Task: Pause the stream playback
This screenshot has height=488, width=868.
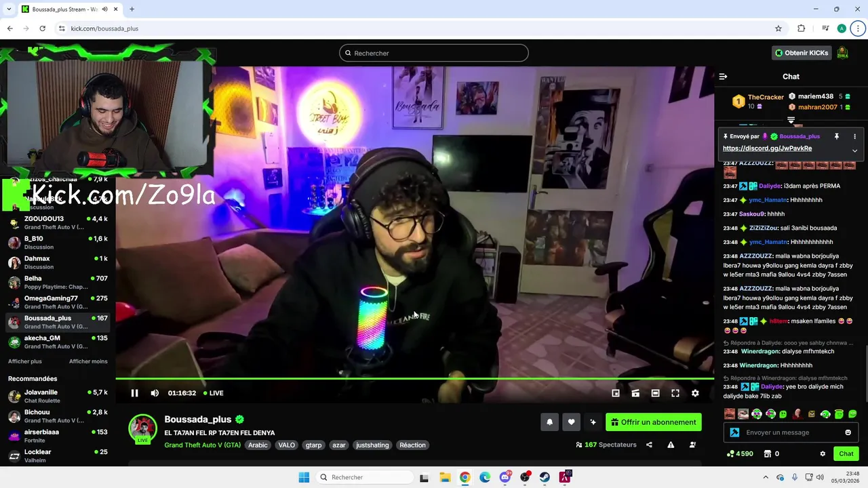Action: tap(134, 393)
